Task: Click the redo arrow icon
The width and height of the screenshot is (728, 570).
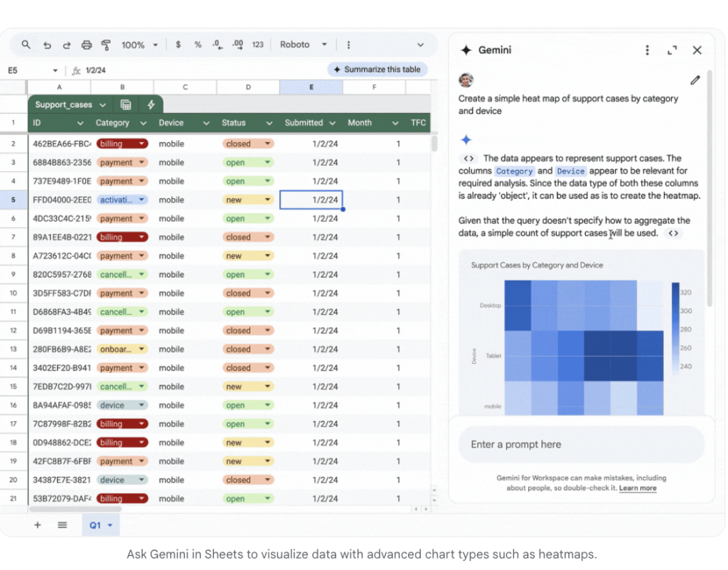Action: pyautogui.click(x=66, y=45)
